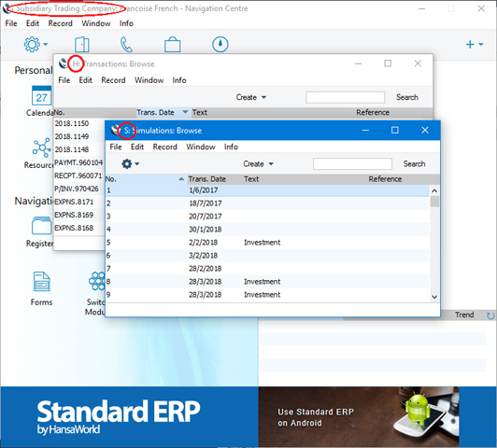Screen dimensions: 497x448
Task: Sort Transactions by Trans. Date column header
Action: pos(163,112)
